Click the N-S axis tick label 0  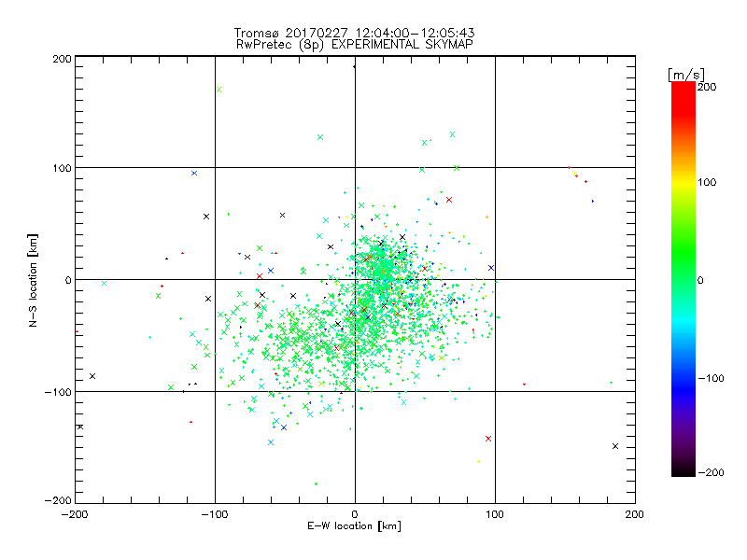click(x=68, y=280)
